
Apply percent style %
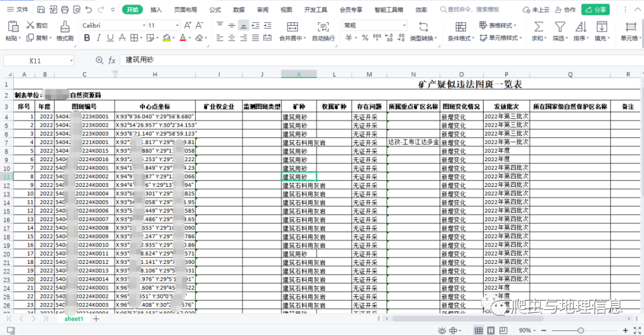tap(365, 38)
